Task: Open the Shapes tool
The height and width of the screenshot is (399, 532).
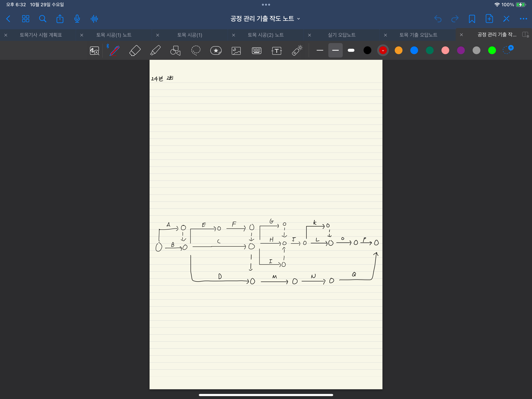Action: click(175, 50)
